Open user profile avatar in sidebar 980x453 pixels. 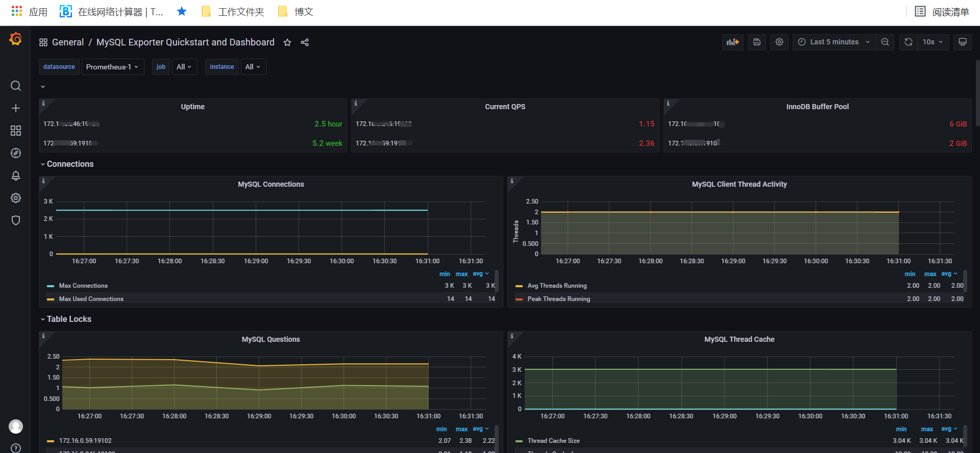tap(16, 426)
